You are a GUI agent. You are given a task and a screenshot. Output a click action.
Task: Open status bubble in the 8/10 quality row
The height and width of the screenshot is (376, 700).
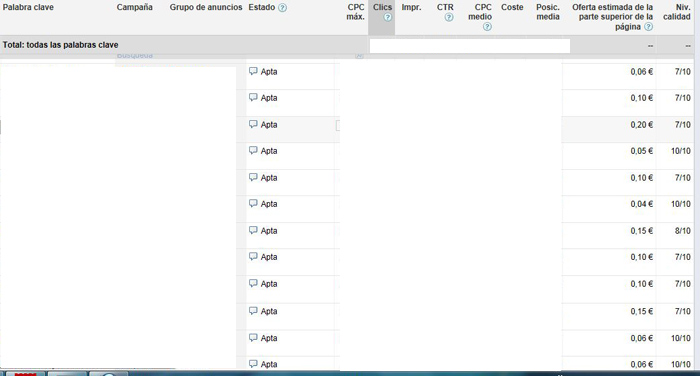[x=253, y=230]
